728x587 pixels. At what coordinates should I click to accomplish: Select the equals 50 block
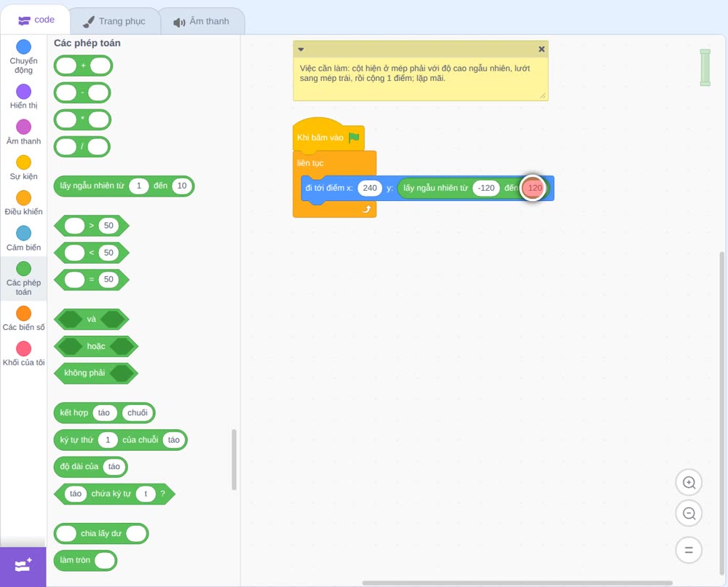click(x=92, y=280)
